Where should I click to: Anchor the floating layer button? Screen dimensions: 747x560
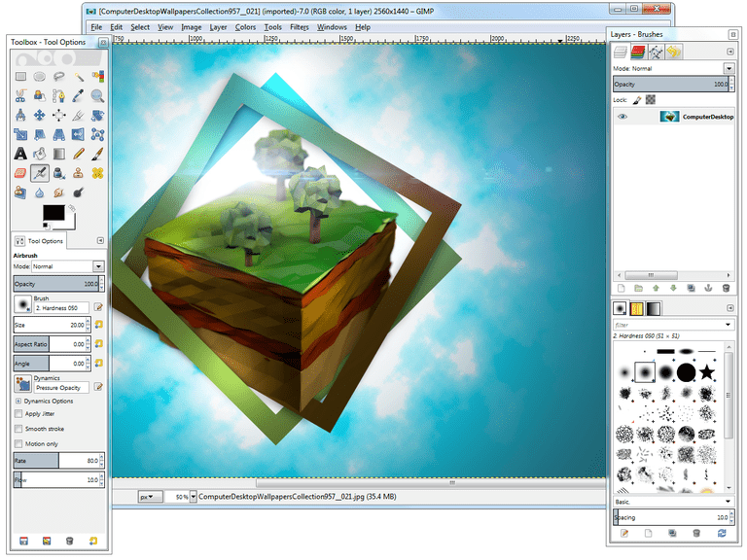708,288
